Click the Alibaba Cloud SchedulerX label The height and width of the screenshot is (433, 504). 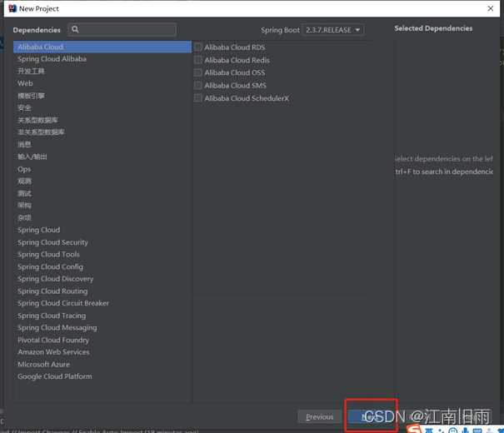click(247, 98)
